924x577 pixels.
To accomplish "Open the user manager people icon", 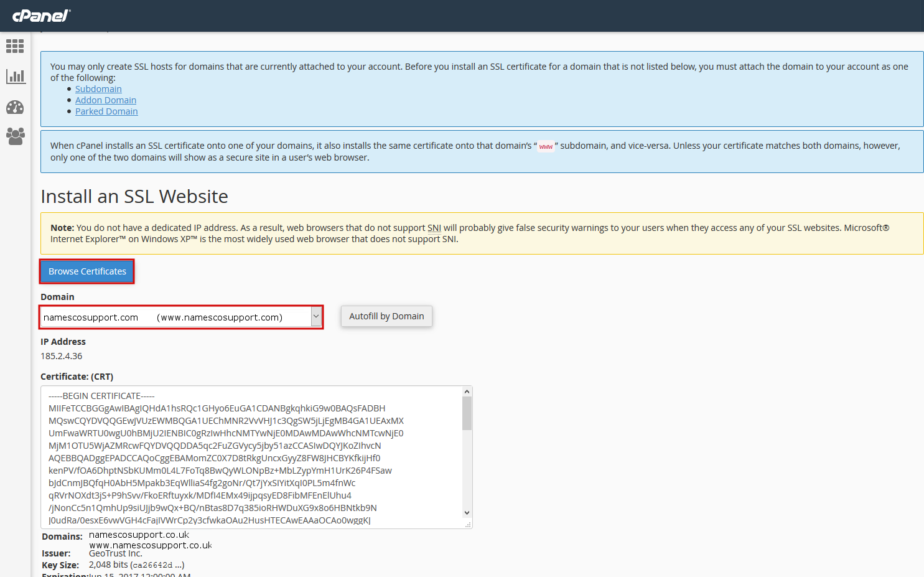I will [15, 136].
